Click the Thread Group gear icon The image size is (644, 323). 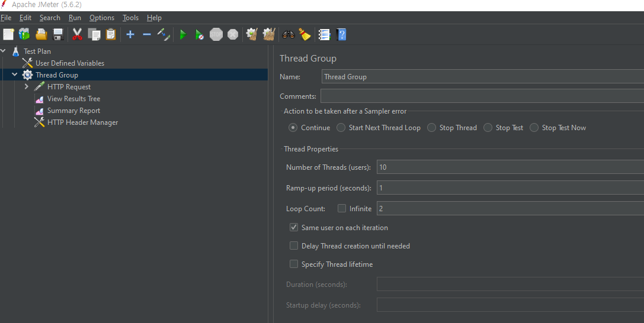coord(27,75)
